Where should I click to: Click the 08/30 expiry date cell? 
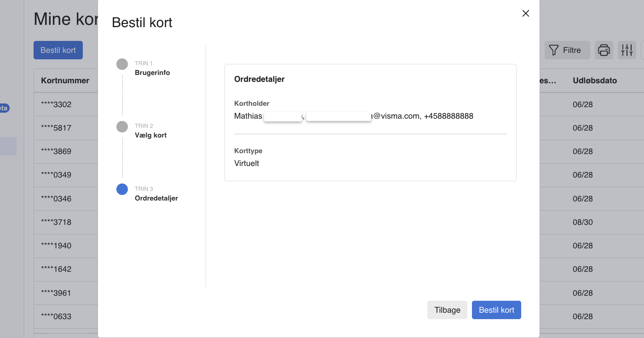tap(582, 222)
